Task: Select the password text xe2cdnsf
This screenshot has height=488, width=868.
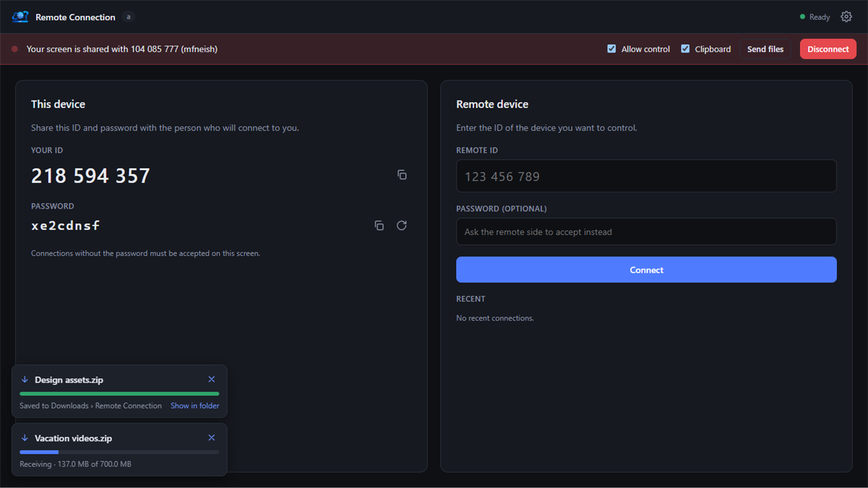Action: (66, 226)
